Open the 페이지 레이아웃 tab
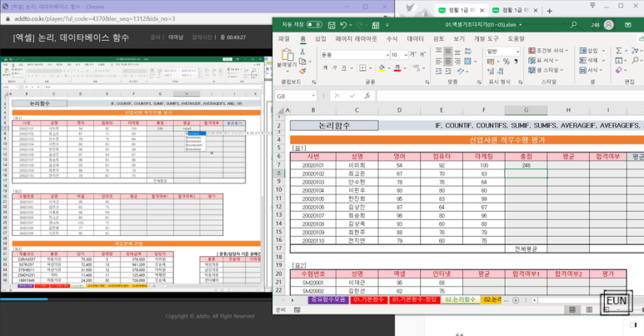Image resolution: width=644 pixels, height=336 pixels. click(x=356, y=38)
